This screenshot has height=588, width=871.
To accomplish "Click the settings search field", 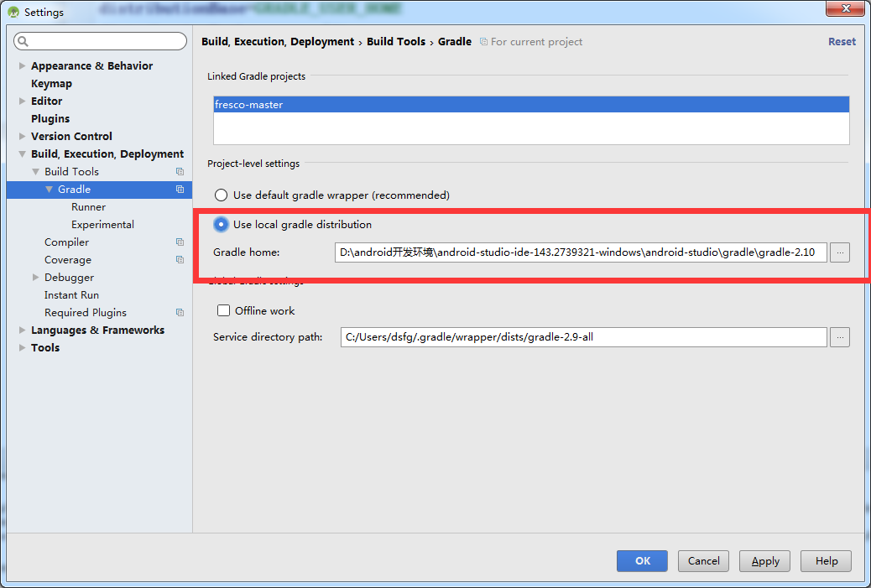I will [x=100, y=41].
